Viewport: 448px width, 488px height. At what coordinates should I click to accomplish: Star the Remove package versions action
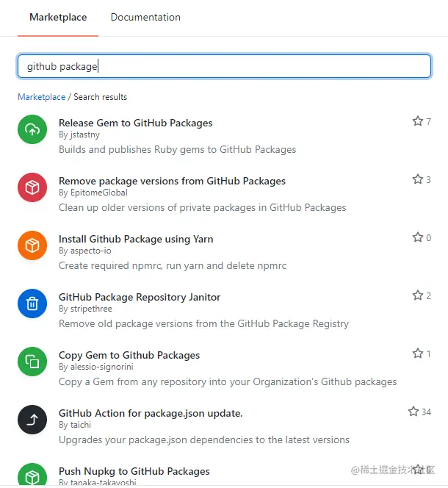(418, 179)
